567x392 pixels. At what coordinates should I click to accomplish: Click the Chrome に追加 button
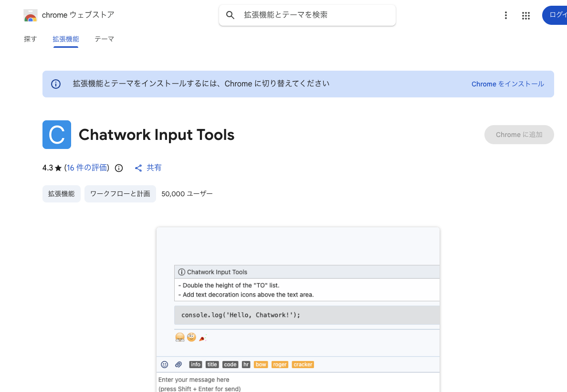(x=519, y=135)
